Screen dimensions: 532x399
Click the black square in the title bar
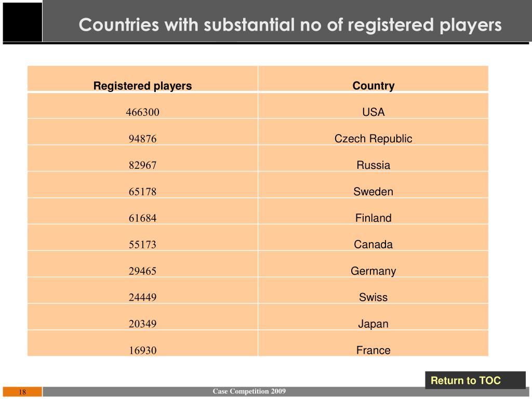21,22
